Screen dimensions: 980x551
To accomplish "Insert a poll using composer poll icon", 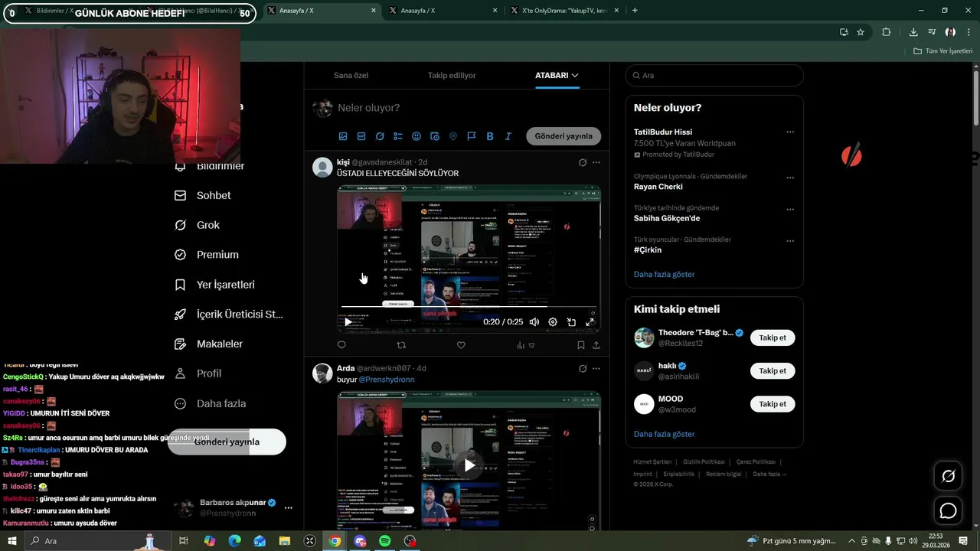I will 398,136.
